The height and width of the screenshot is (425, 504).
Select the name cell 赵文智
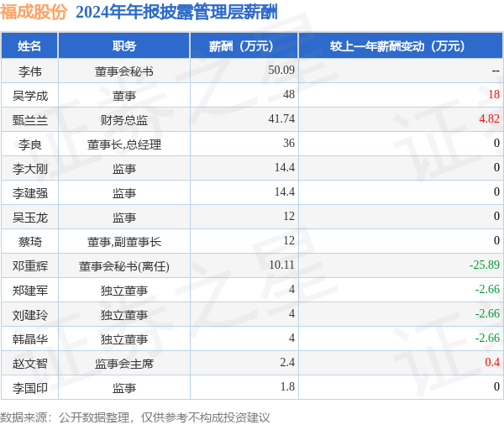[x=30, y=364]
